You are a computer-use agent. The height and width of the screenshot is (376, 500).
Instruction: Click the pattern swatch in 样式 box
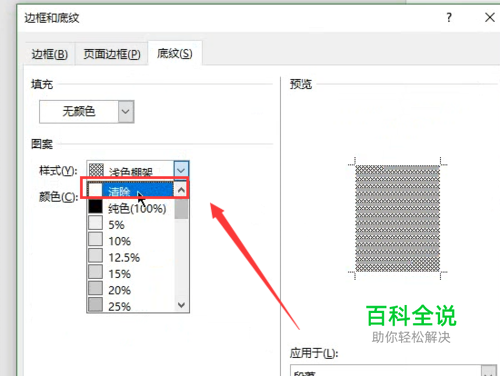pyautogui.click(x=96, y=170)
